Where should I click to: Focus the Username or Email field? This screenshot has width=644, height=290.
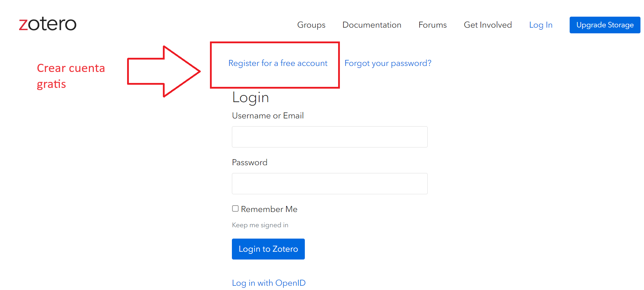[330, 137]
